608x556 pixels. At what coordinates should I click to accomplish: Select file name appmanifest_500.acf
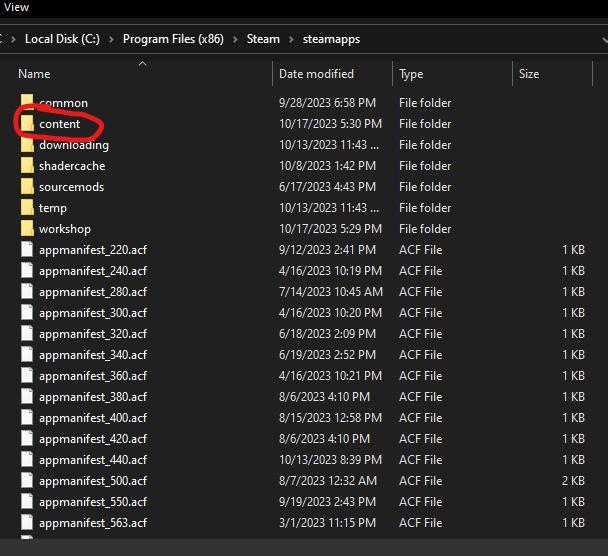point(93,480)
